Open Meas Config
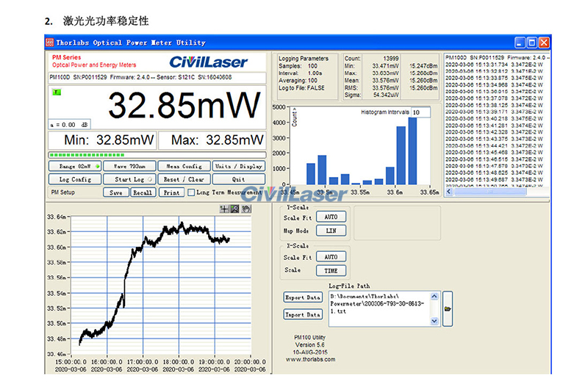Viewport: 588px width, 387px height. pyautogui.click(x=184, y=166)
